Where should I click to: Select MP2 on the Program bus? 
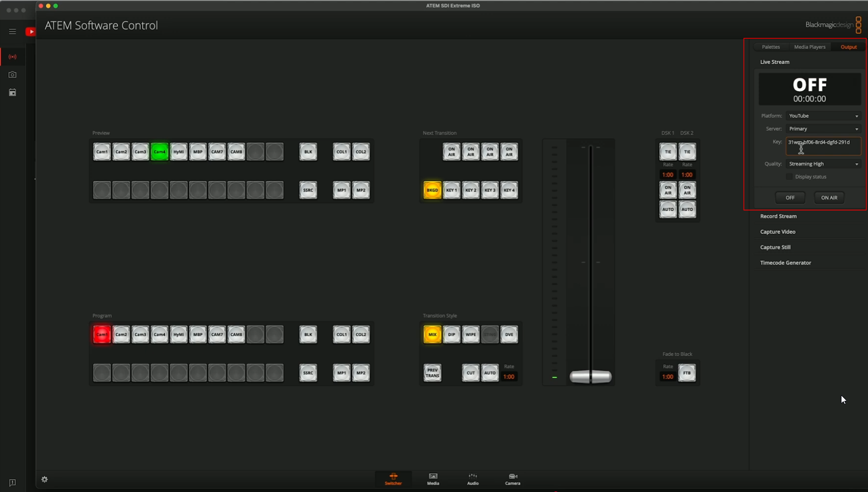pyautogui.click(x=361, y=372)
